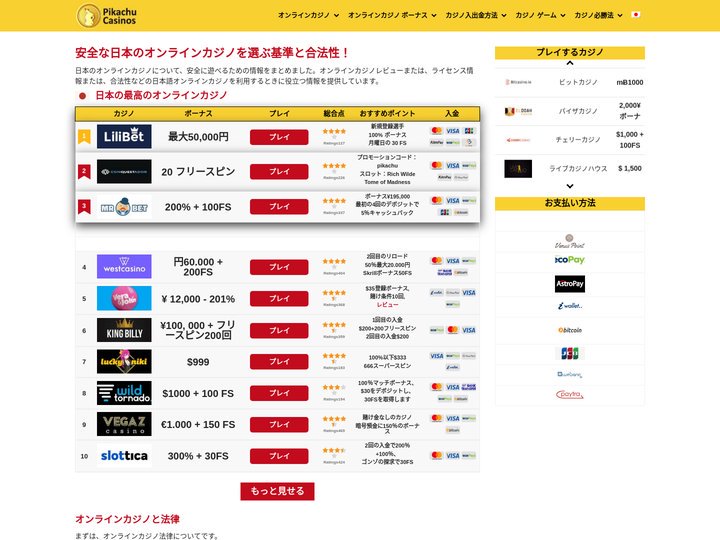Image resolution: width=720 pixels, height=540 pixels.
Task: Click the プレイ button for LiliBet
Action: 279,137
